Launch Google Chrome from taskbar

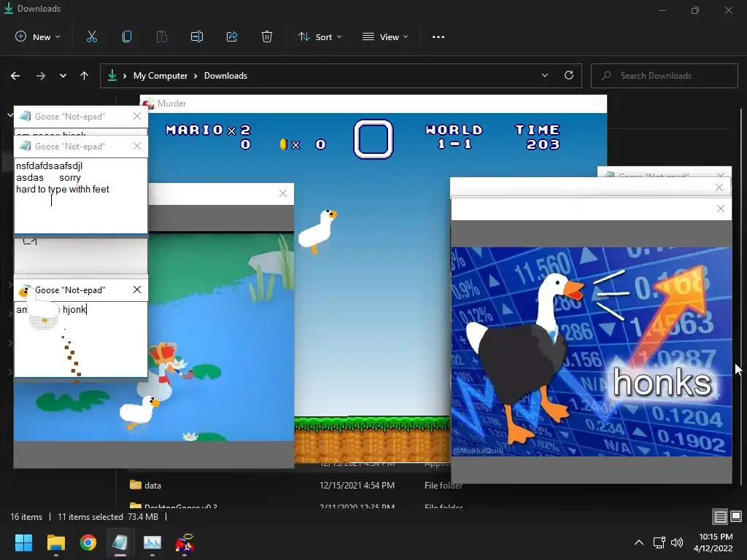[x=88, y=542]
